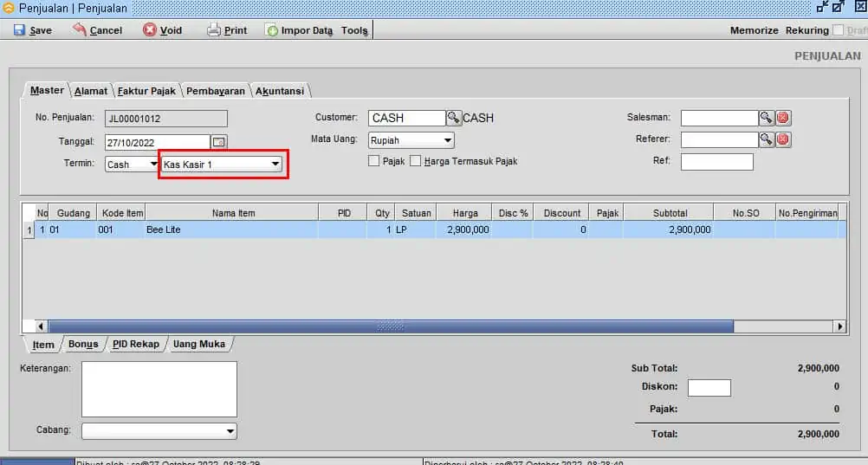Clear Salesman with red X icon
Viewport: 868px width, 465px height.
(x=783, y=118)
